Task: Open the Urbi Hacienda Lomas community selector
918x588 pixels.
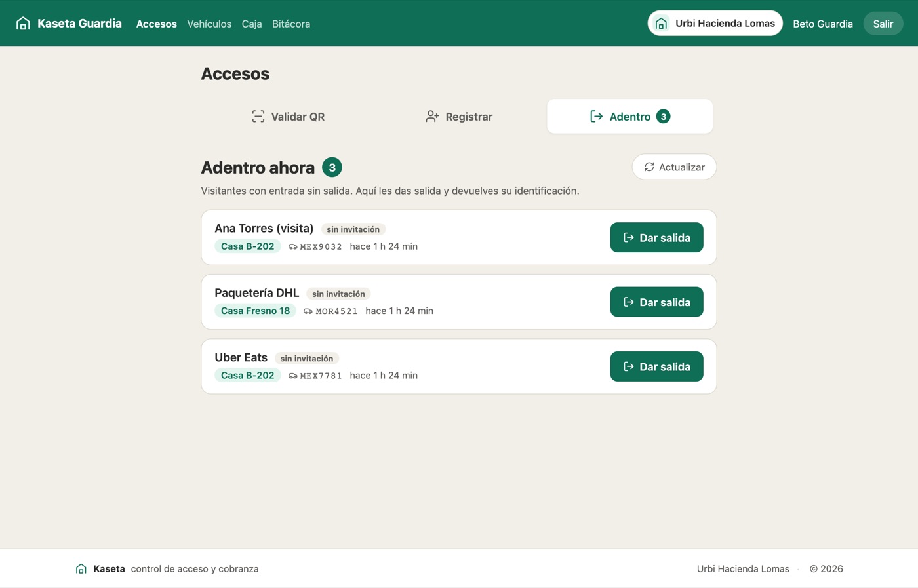Action: [715, 24]
